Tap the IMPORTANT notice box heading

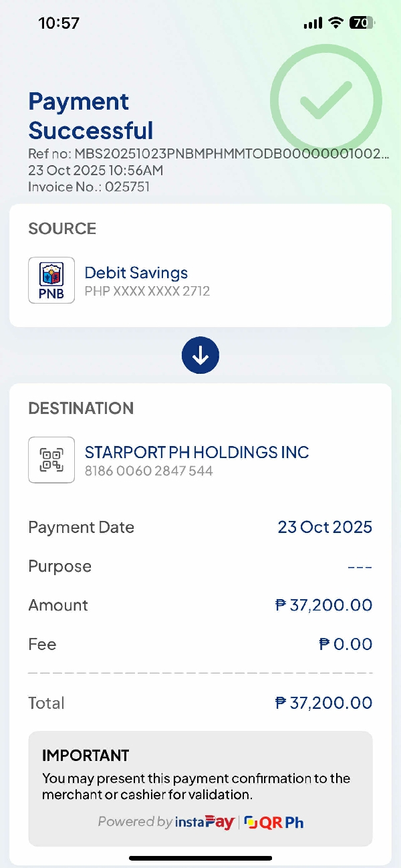click(86, 756)
